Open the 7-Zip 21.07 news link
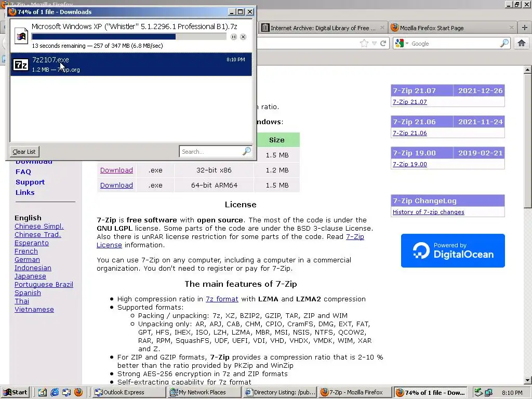 coord(409,102)
